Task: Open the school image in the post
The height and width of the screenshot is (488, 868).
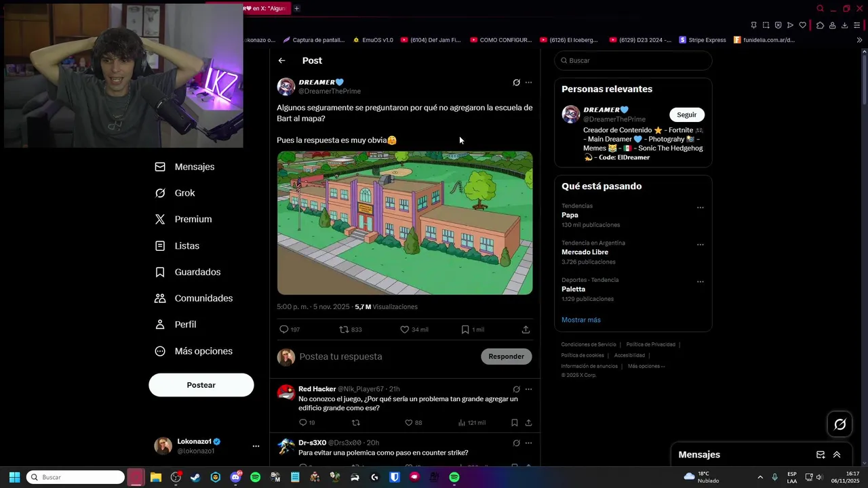Action: pyautogui.click(x=405, y=223)
